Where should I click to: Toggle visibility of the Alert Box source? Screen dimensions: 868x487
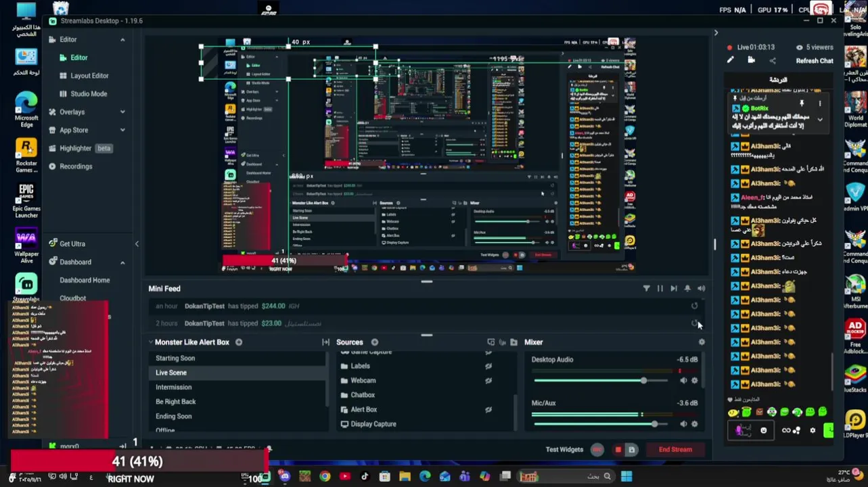488,409
